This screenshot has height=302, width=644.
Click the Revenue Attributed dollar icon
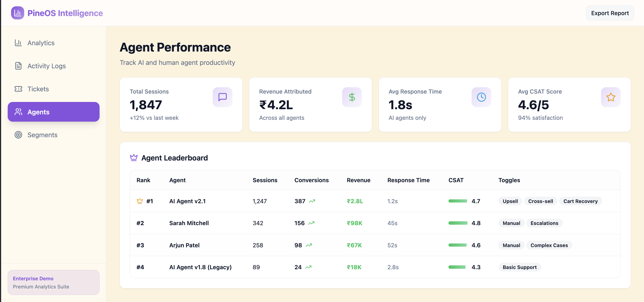[x=352, y=97]
